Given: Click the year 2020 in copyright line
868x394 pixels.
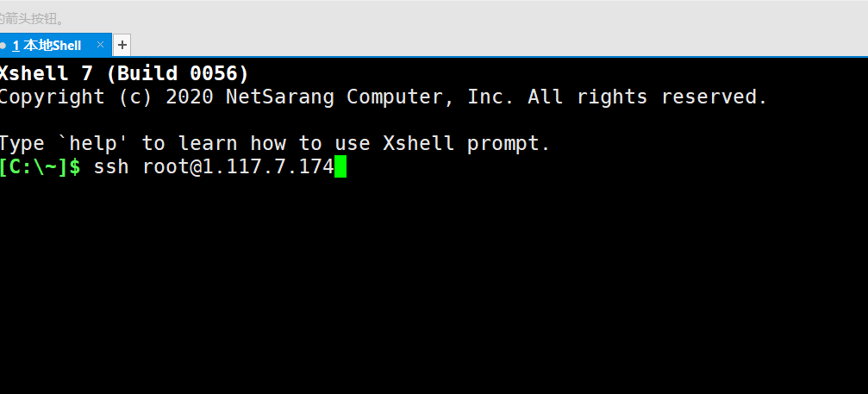Looking at the screenshot, I should (x=190, y=97).
